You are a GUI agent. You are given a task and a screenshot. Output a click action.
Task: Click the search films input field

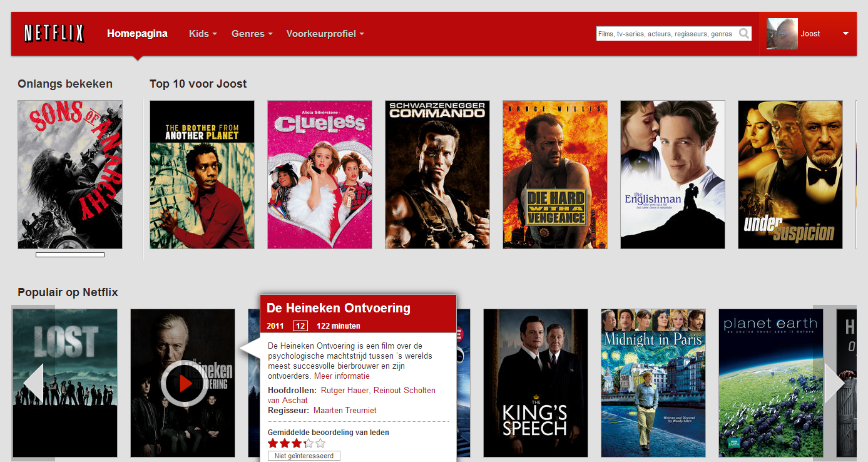tap(663, 33)
